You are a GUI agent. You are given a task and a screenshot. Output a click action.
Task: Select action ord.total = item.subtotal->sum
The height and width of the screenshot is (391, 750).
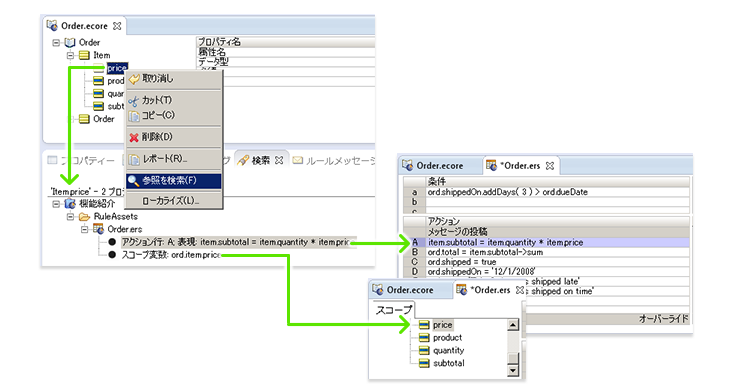[558, 252]
